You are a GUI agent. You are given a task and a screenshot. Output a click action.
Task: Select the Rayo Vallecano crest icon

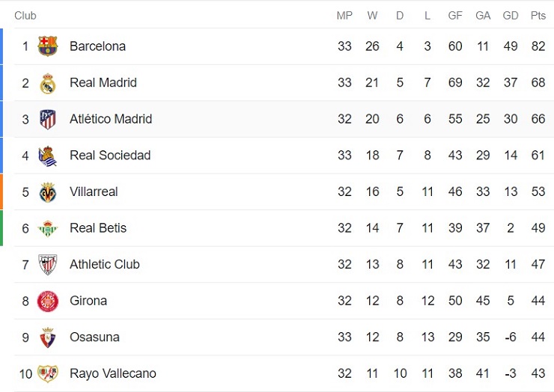click(x=48, y=374)
